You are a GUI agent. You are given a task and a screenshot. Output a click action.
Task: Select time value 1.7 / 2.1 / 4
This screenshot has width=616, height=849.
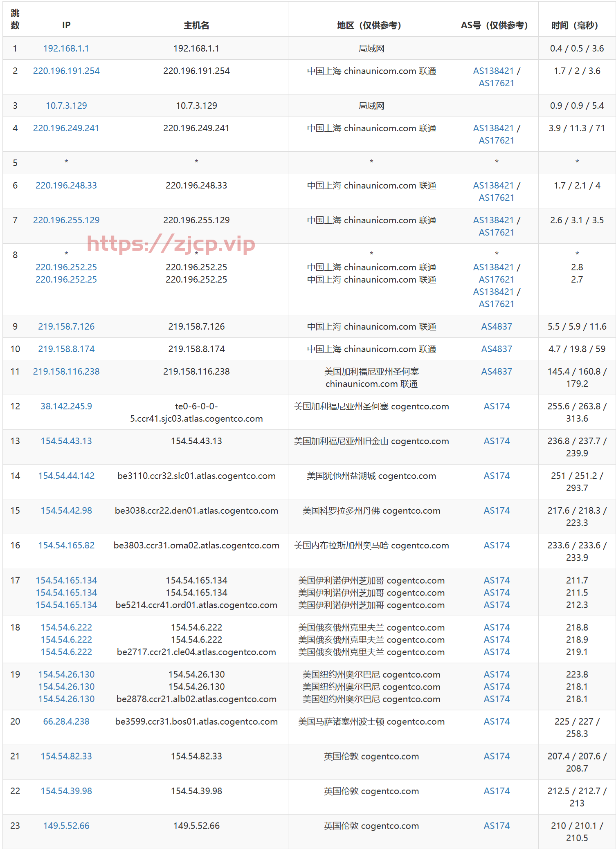pos(577,185)
